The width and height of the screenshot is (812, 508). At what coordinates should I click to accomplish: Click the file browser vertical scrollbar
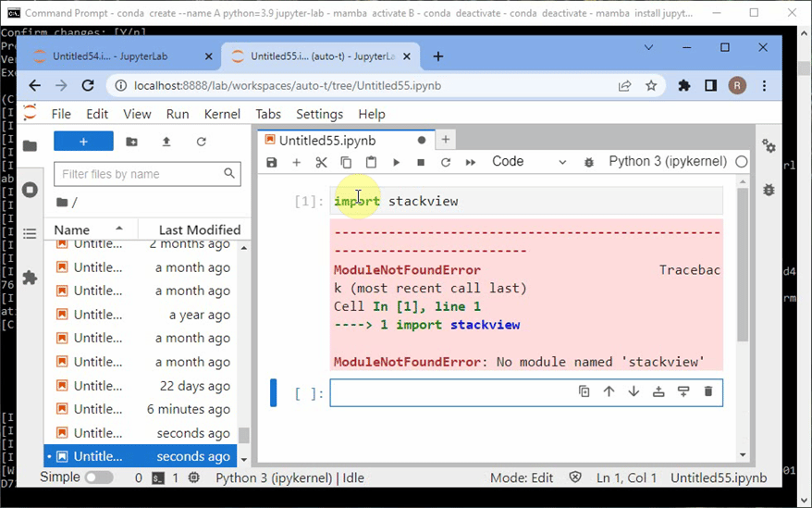(244, 352)
